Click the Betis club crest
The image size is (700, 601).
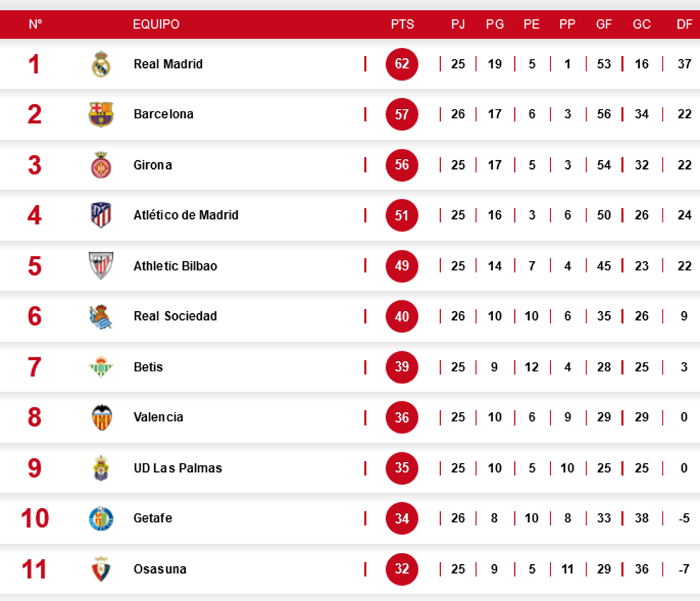click(x=101, y=367)
